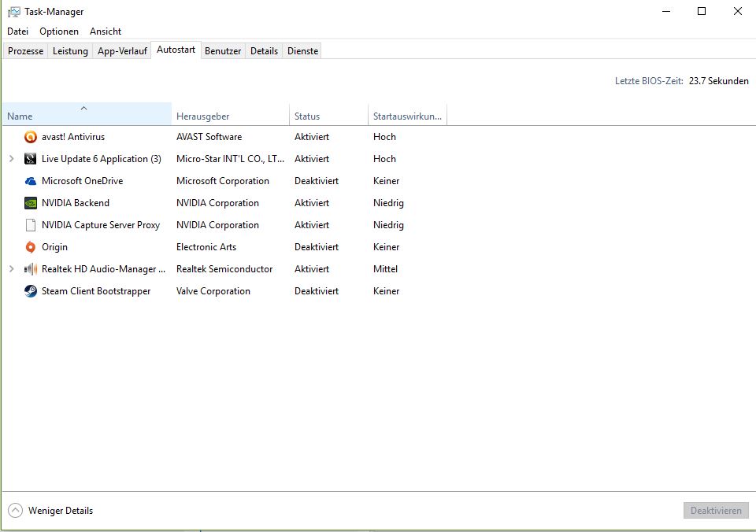Screen dimensions: 756x532
Task: Expand the Live Update 6 Application group
Action: point(12,158)
